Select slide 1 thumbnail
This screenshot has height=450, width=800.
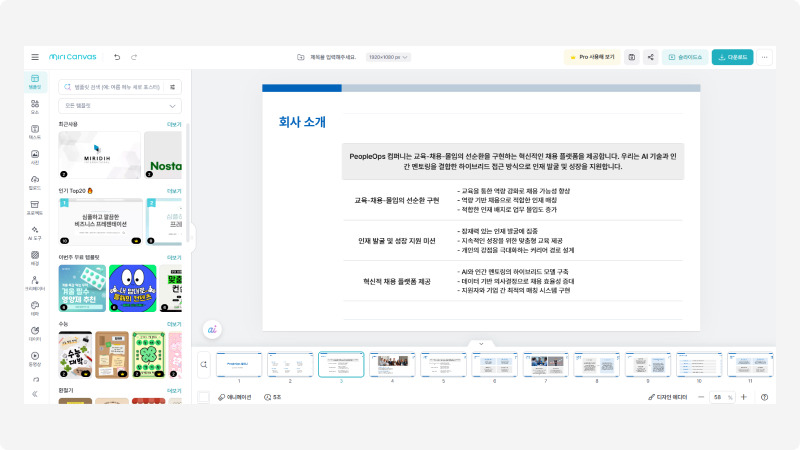point(239,365)
